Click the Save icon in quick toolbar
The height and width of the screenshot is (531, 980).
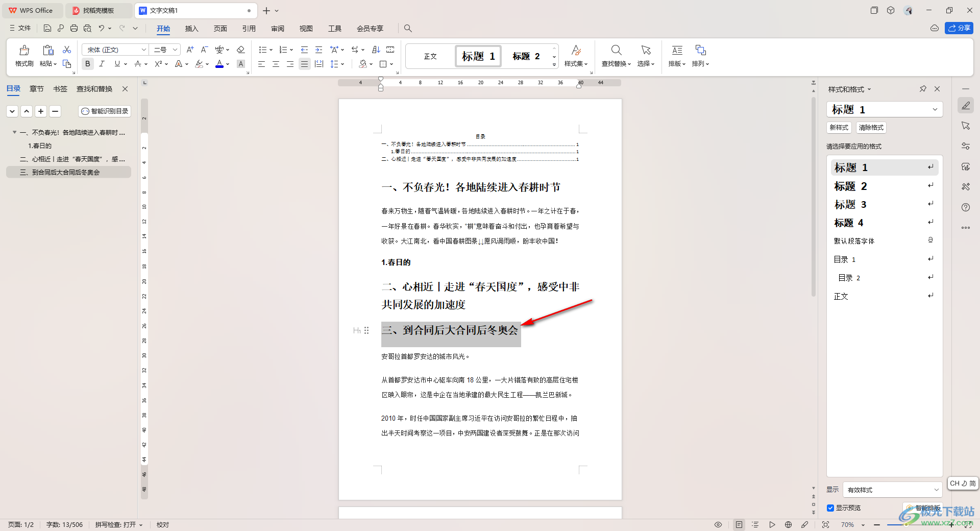(47, 28)
